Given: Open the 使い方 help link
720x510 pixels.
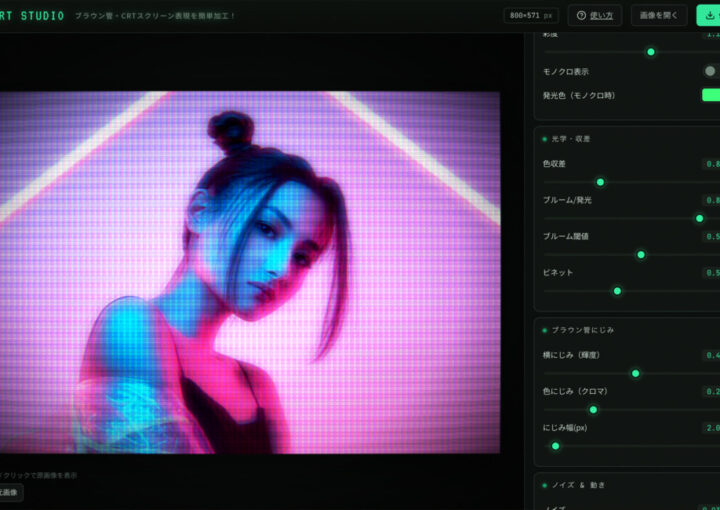Looking at the screenshot, I should [601, 16].
